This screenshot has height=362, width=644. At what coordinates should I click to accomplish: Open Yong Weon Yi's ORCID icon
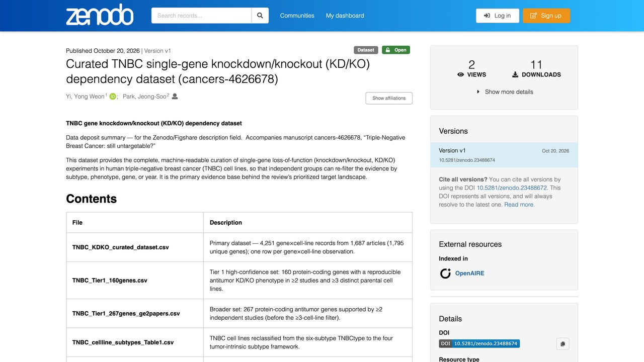coord(113,97)
